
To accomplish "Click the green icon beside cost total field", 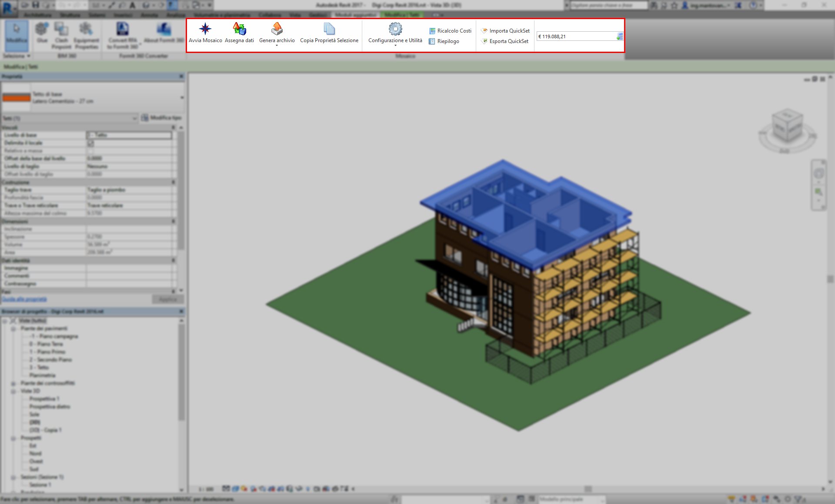I will point(619,36).
